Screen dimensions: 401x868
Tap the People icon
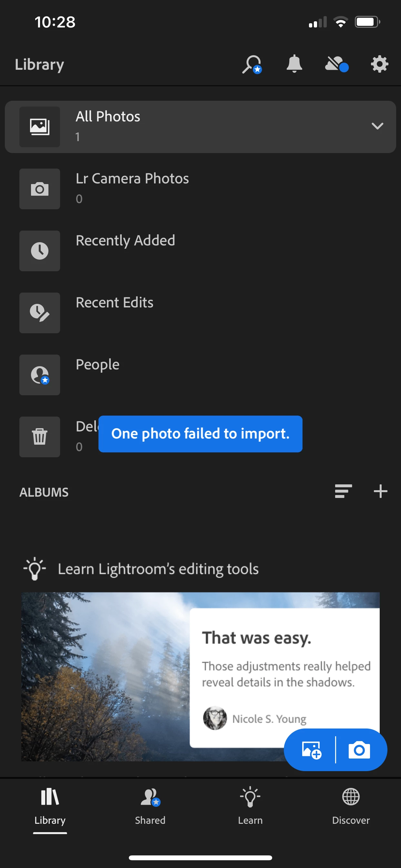tap(40, 375)
